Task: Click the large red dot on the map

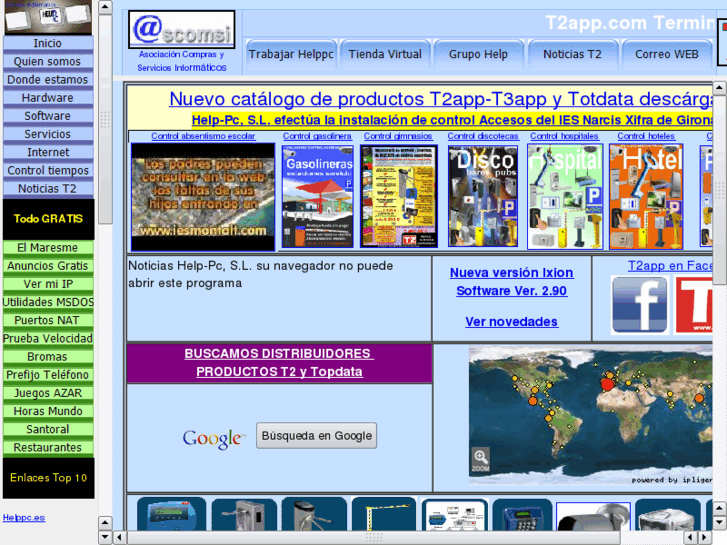Action: point(607,384)
